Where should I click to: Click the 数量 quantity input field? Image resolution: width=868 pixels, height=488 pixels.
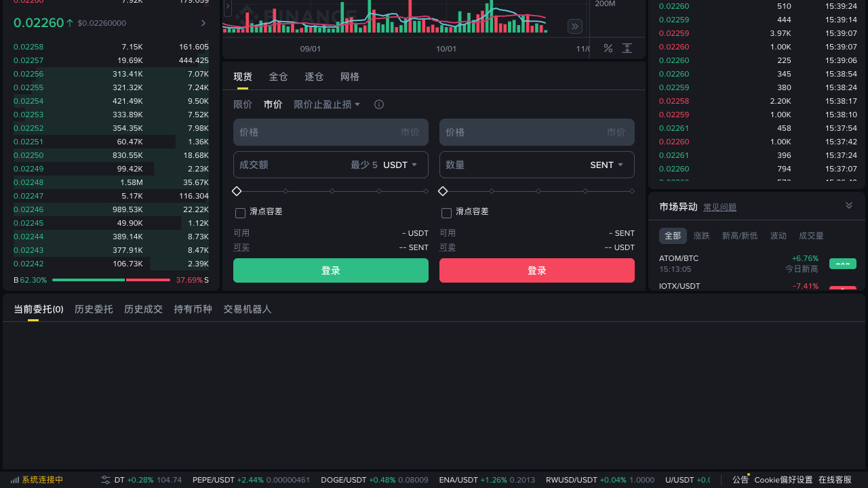tap(537, 165)
